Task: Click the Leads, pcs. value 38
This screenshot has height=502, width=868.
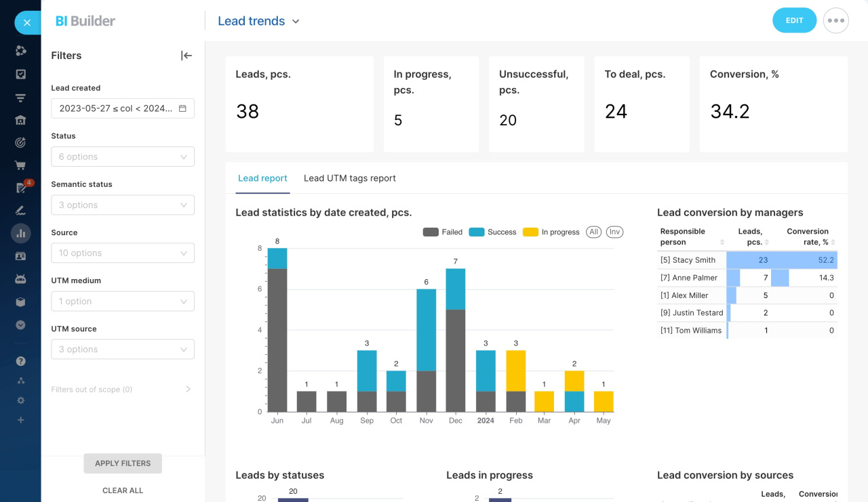Action: coord(248,111)
